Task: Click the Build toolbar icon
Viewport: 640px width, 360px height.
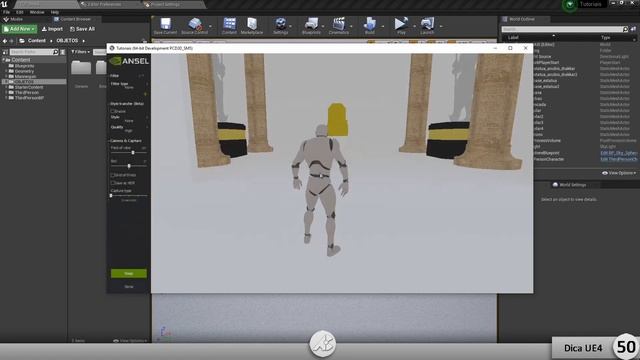Action: tap(370, 24)
